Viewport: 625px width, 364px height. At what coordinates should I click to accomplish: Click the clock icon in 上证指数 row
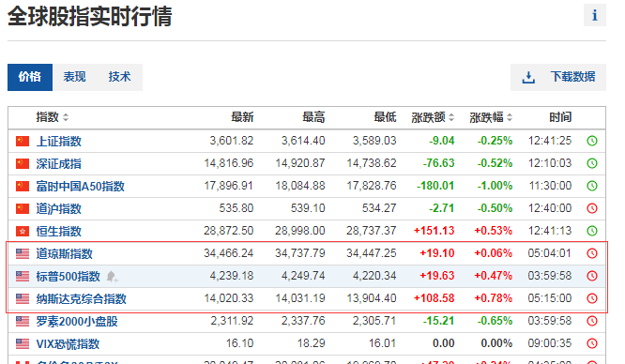point(592,141)
